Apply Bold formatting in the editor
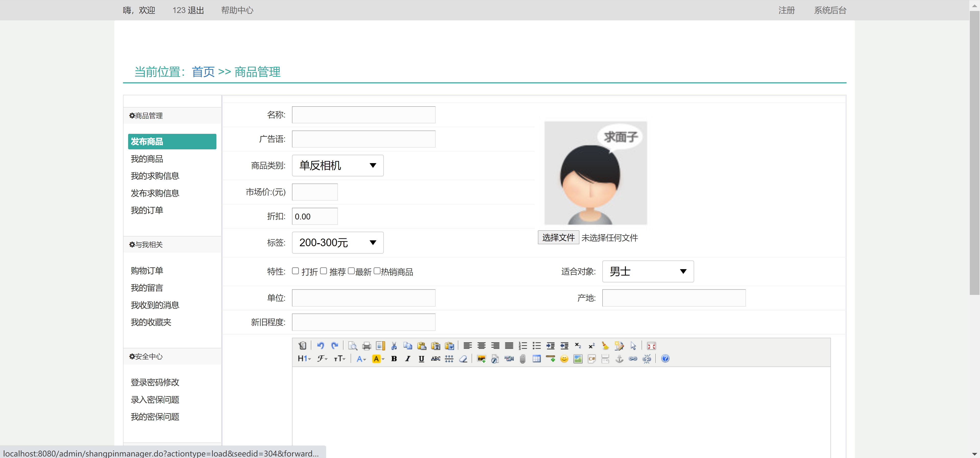 395,359
